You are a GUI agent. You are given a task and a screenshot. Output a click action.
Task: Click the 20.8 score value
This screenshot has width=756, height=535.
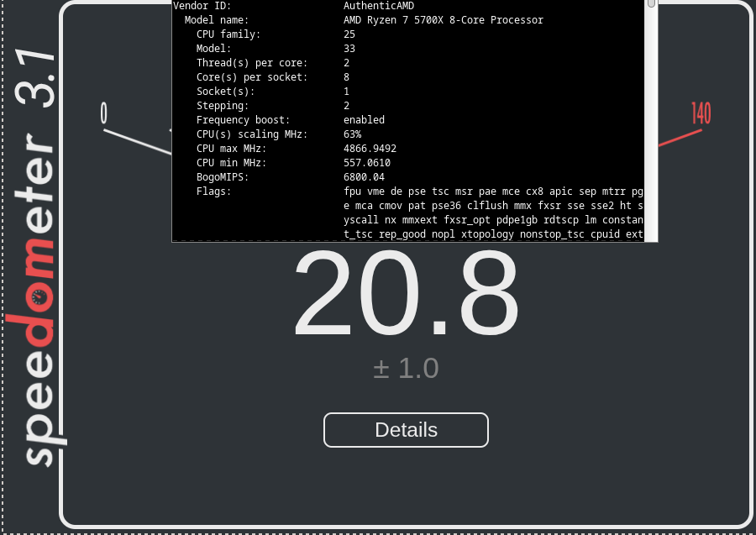(406, 292)
